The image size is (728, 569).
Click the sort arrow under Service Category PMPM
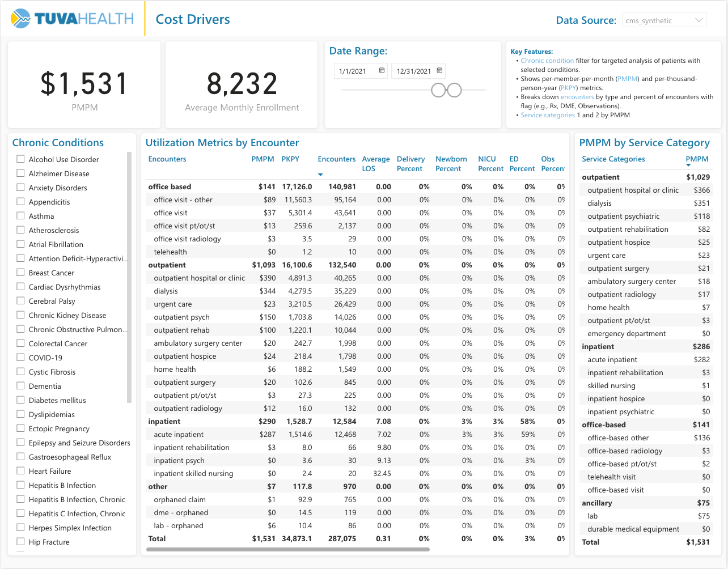point(688,165)
